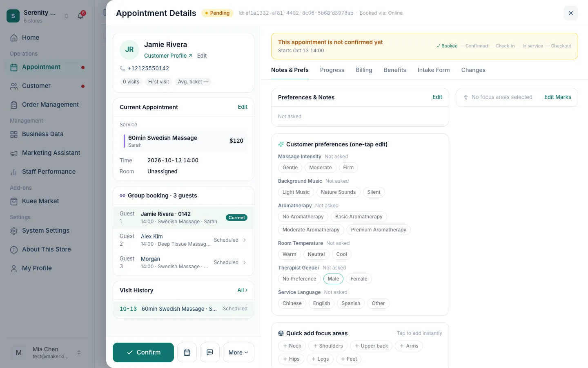Screen dimensions: 588x368
Task: Click the System Settings gear icon
Action: tap(14, 231)
